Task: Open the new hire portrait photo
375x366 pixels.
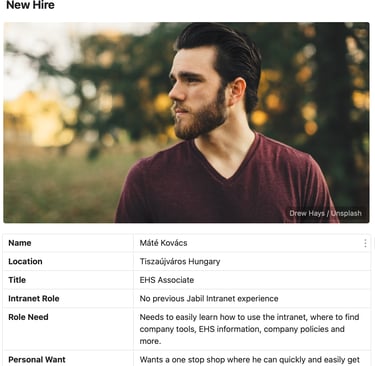Action: coord(186,122)
